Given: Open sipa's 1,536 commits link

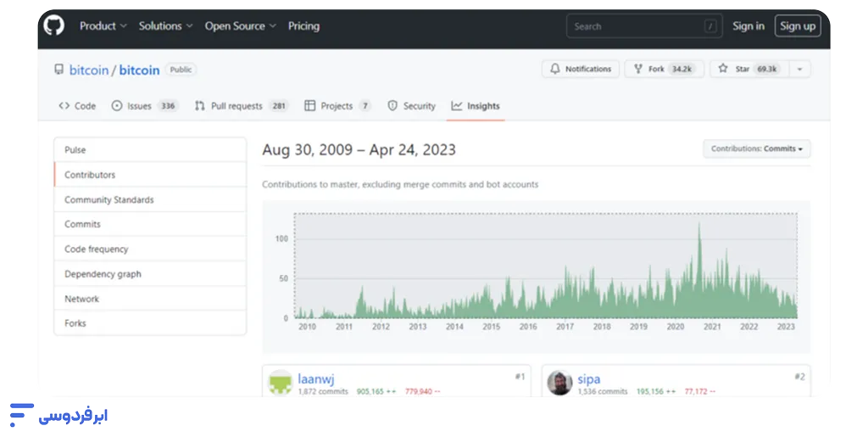Looking at the screenshot, I should 603,391.
